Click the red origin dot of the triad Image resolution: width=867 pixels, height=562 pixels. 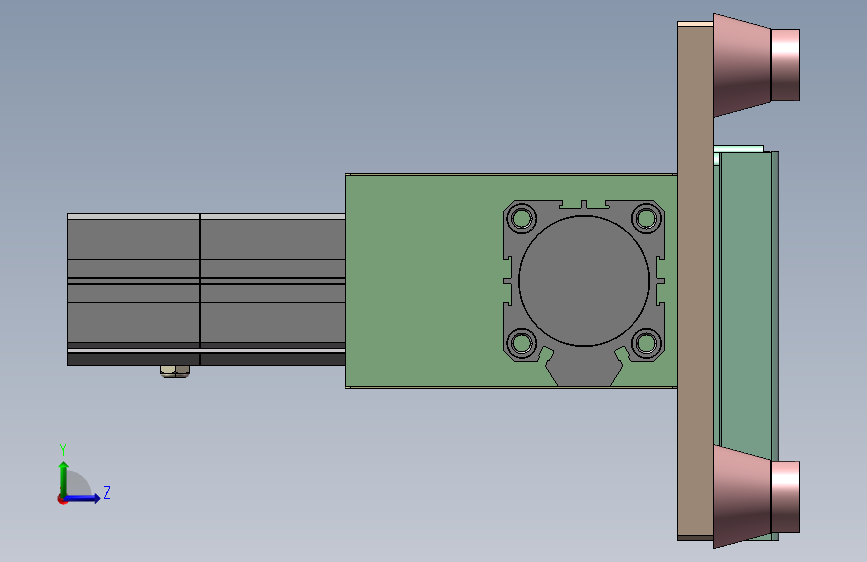click(x=62, y=499)
